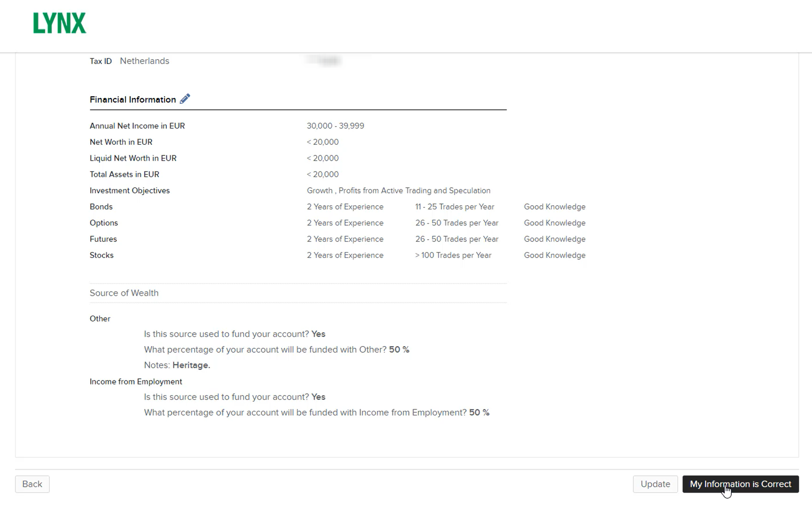This screenshot has width=812, height=505.
Task: Select > 100 Trades per Year
Action: point(453,256)
